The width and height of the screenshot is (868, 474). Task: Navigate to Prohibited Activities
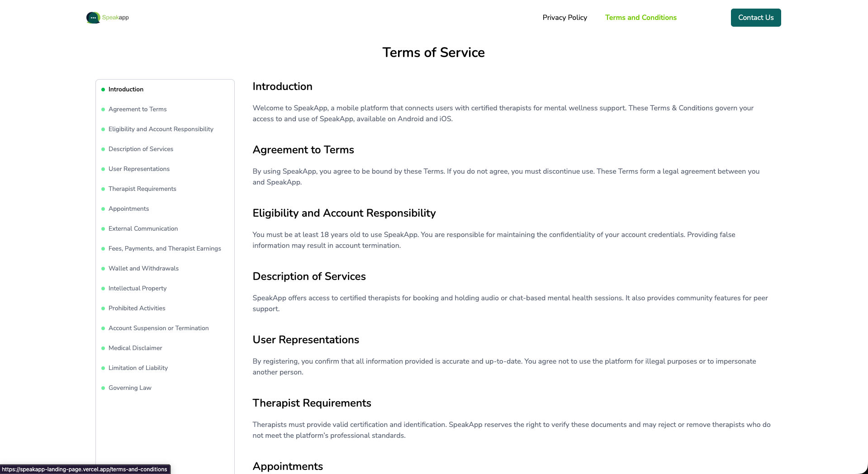click(137, 308)
